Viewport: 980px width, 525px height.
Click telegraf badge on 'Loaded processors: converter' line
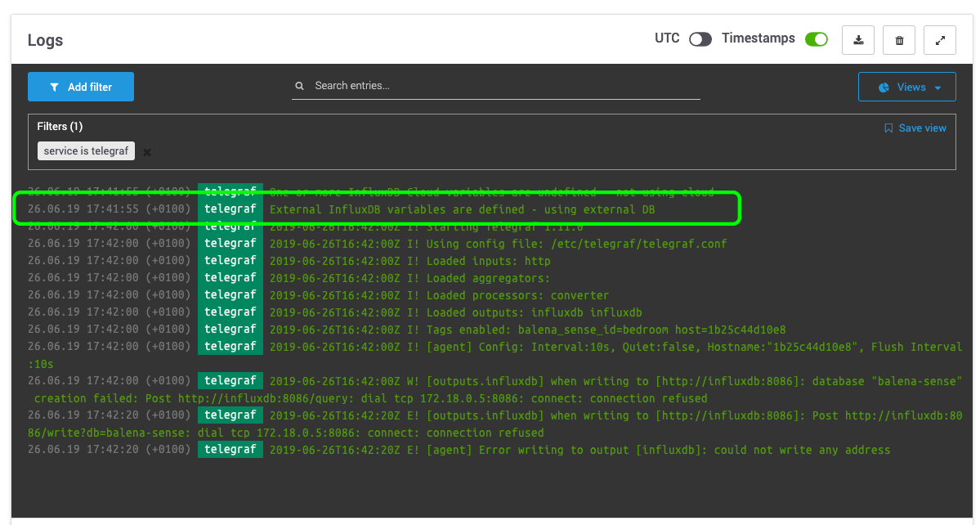[230, 295]
